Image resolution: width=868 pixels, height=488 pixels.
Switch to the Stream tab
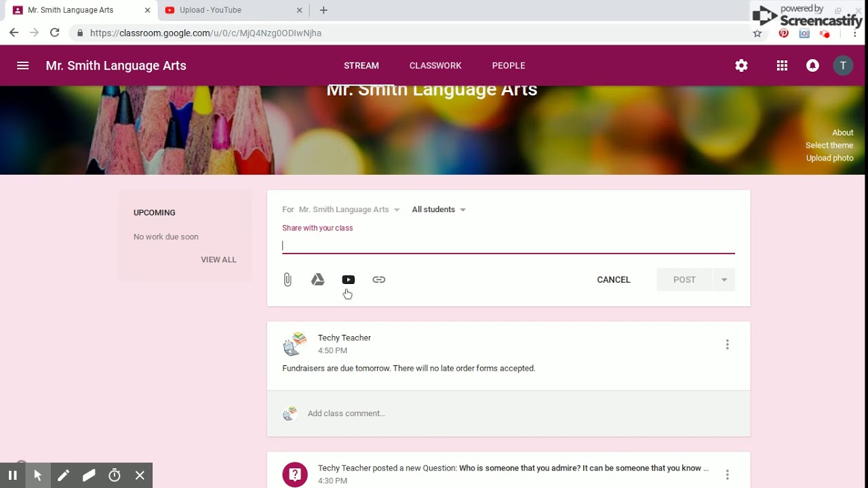coord(361,66)
